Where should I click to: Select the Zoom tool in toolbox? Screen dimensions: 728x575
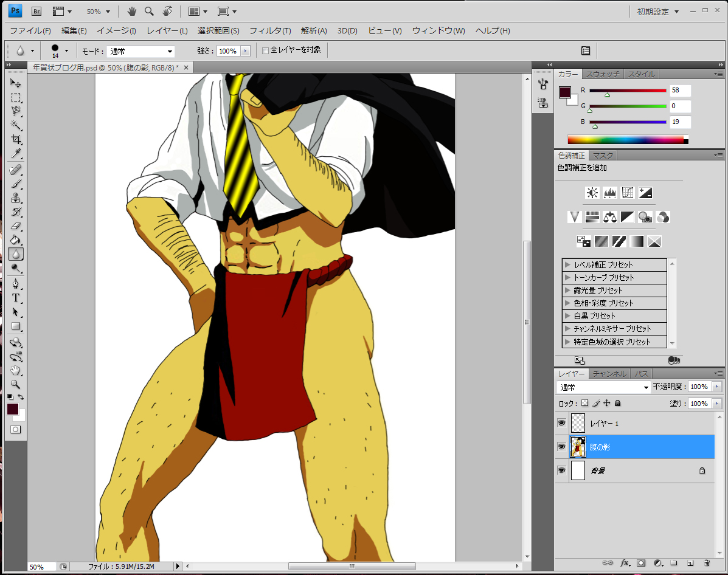point(16,384)
